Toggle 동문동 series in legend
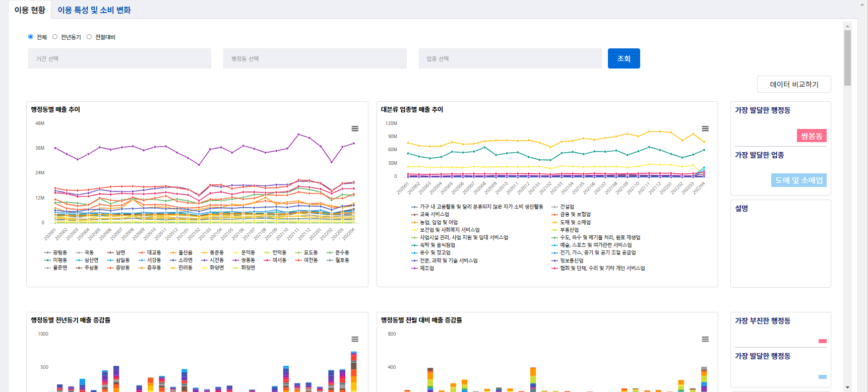Screen dimensions: 868x392 click(x=212, y=252)
